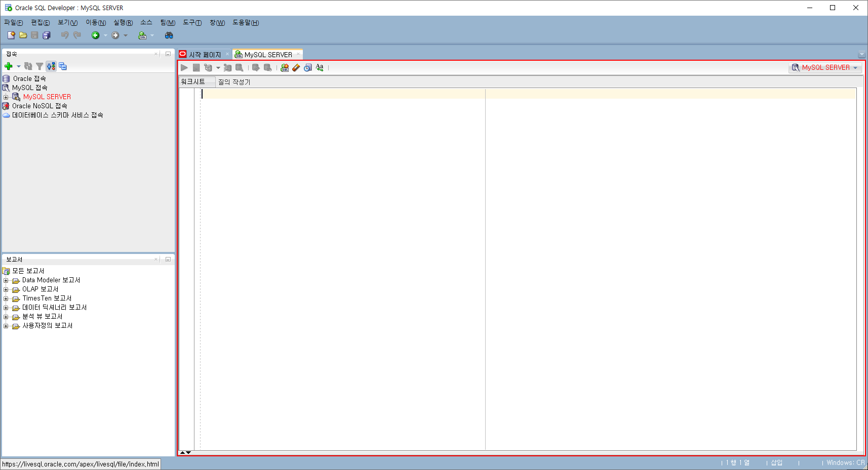Open unshared SQL worksheet icon
The height and width of the screenshot is (470, 868).
click(x=285, y=67)
